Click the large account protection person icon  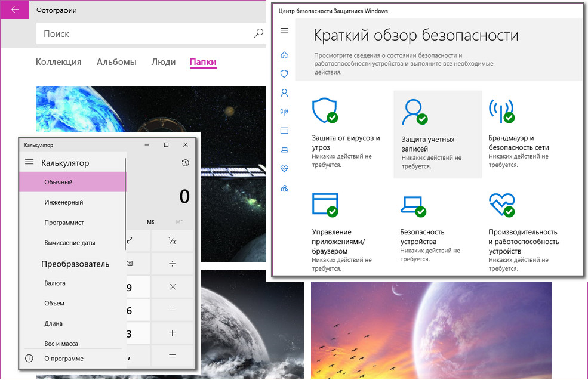pos(414,112)
